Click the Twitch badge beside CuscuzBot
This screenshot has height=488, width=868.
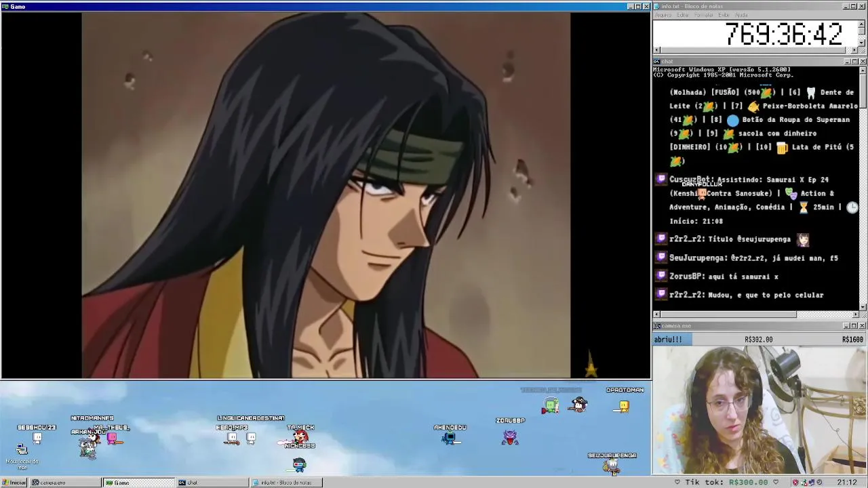point(661,180)
